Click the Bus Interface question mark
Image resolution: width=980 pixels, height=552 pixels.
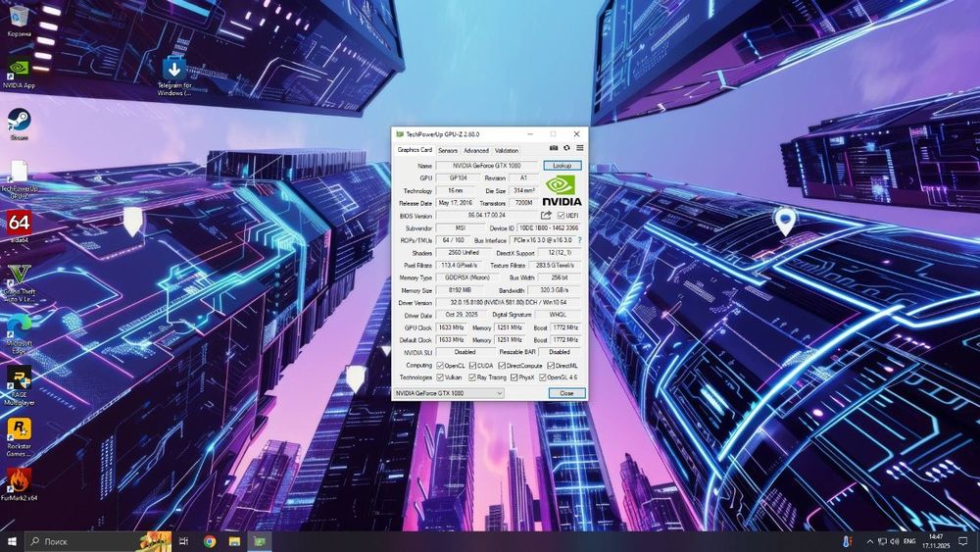[579, 240]
